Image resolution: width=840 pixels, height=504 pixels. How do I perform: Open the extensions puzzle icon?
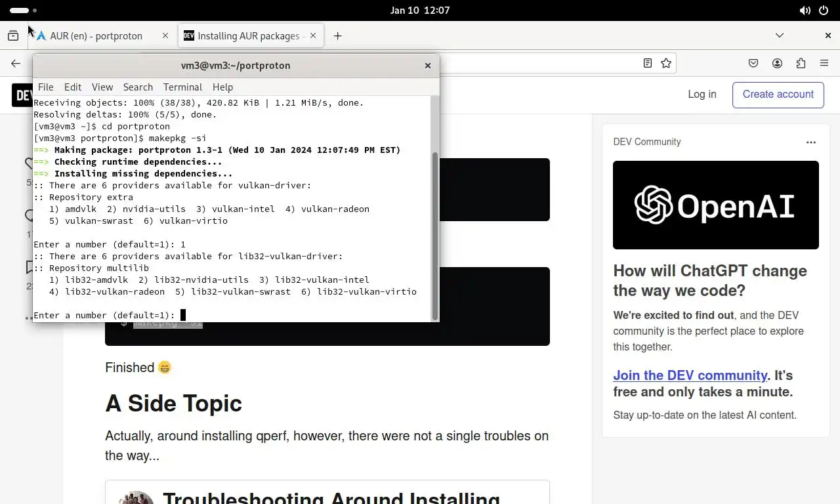coord(801,63)
